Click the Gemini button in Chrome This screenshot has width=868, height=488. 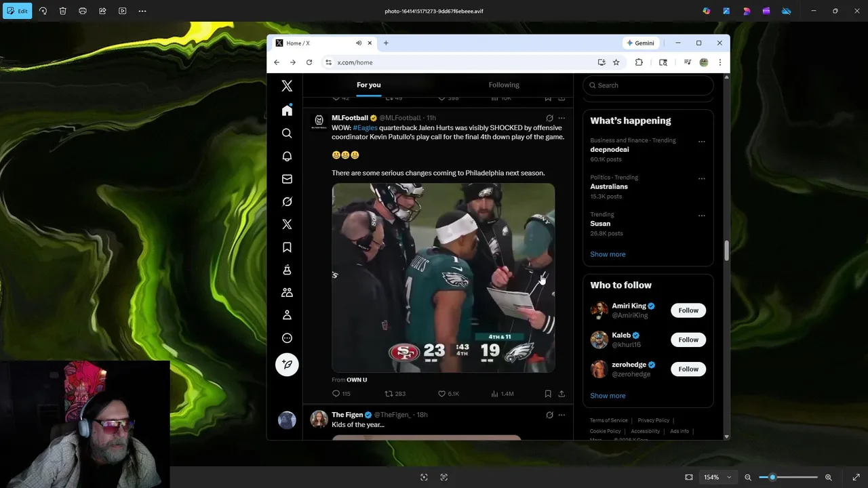tap(641, 43)
